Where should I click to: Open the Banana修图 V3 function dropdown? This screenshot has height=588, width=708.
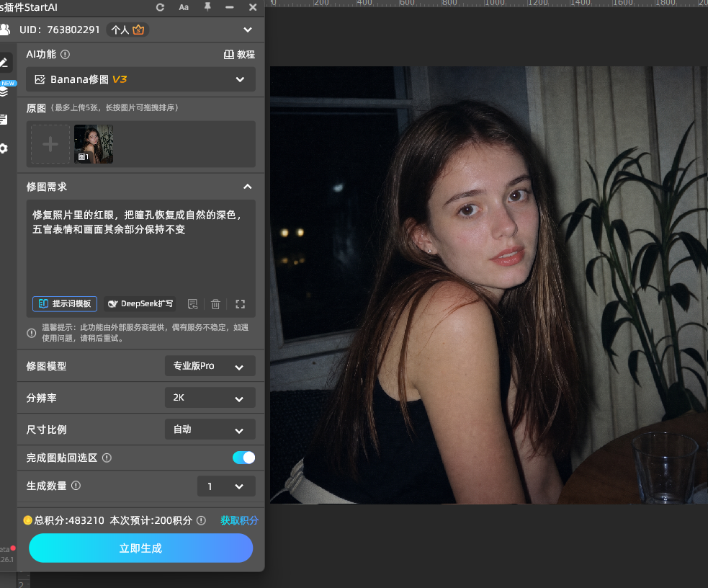pyautogui.click(x=141, y=79)
